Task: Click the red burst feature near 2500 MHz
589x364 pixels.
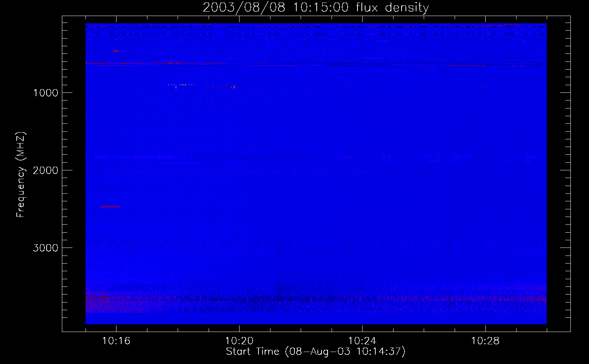Action: coord(110,207)
